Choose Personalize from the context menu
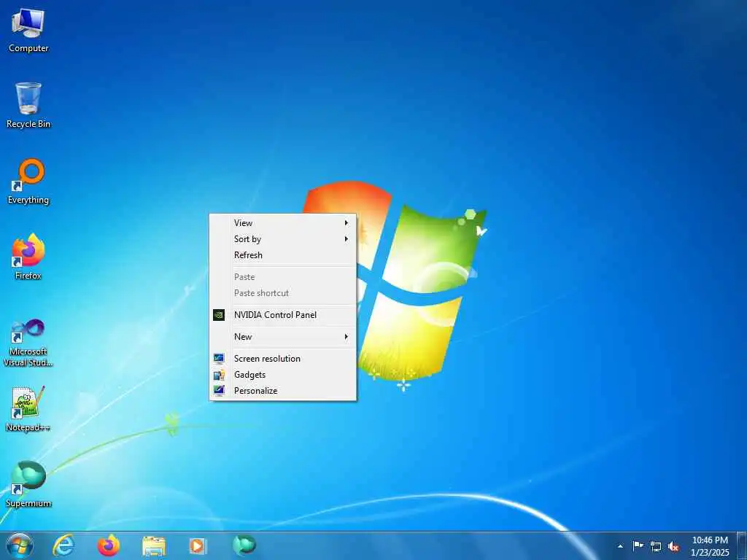This screenshot has height=560, width=747. click(x=283, y=391)
